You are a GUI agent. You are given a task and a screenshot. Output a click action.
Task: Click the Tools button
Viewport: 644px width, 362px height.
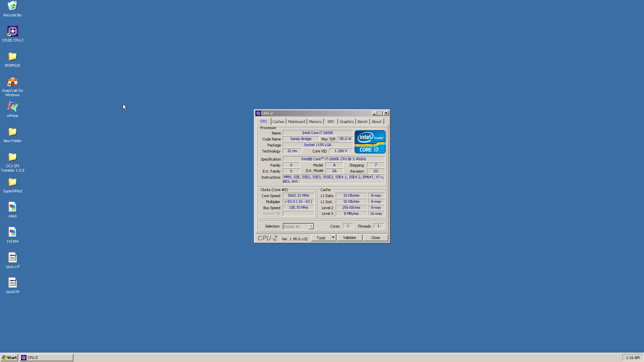[321, 238]
